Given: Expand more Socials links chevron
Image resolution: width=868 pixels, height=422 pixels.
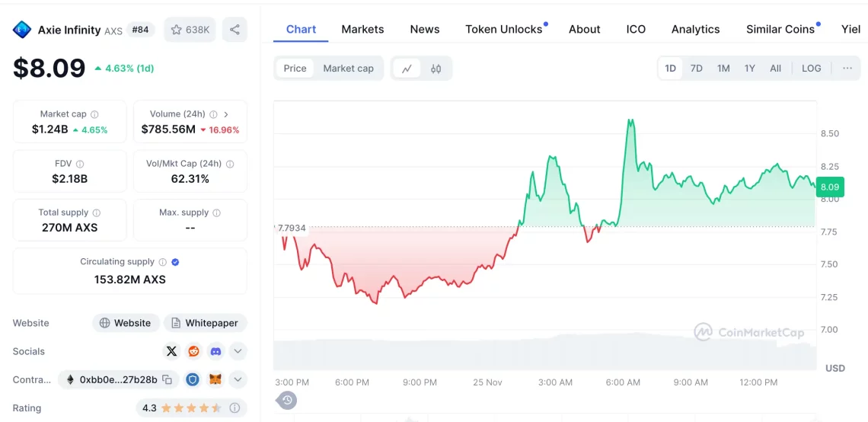Looking at the screenshot, I should click(x=238, y=351).
